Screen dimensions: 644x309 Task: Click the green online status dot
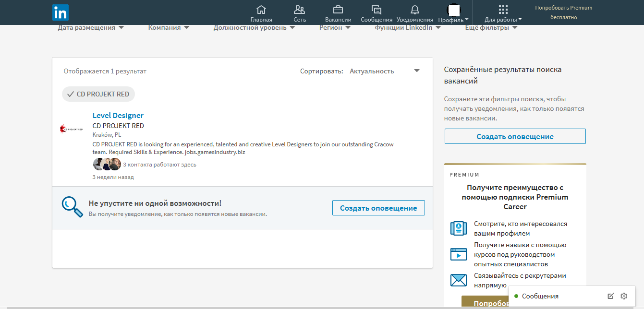(516, 296)
